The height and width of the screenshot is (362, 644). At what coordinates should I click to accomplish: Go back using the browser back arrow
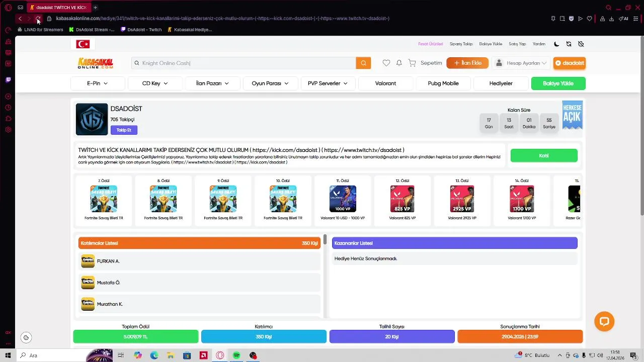[x=20, y=19]
